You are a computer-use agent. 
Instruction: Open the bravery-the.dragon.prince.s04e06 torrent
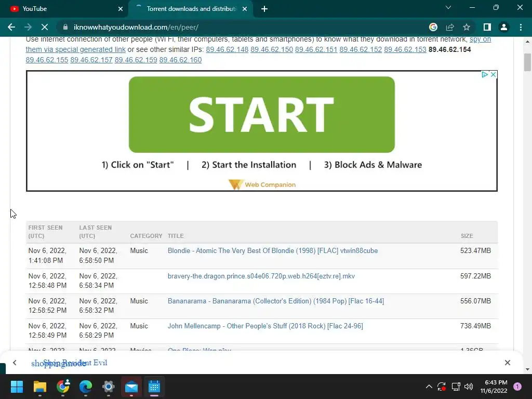click(x=261, y=276)
